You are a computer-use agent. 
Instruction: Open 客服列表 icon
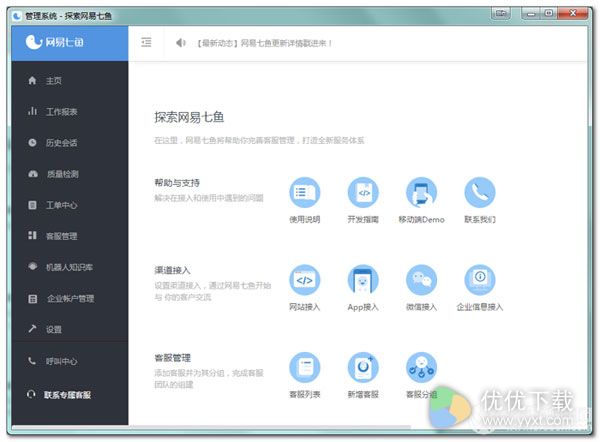(305, 367)
